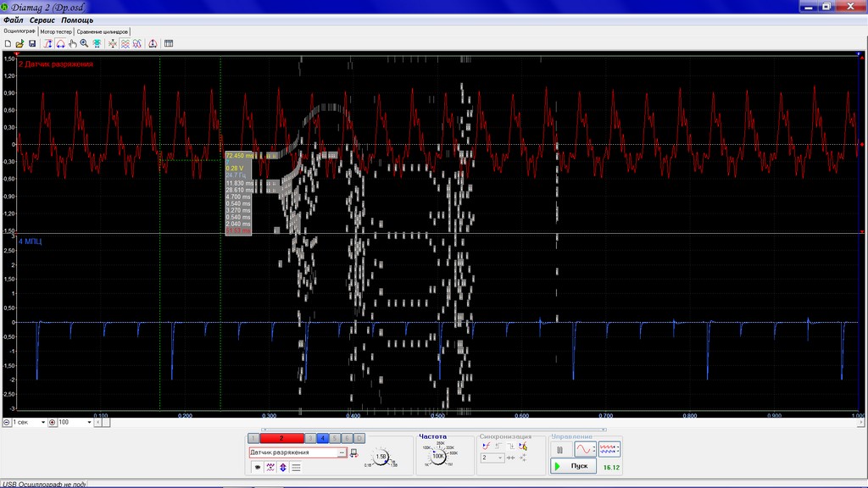Toggle channel 3 button

310,438
